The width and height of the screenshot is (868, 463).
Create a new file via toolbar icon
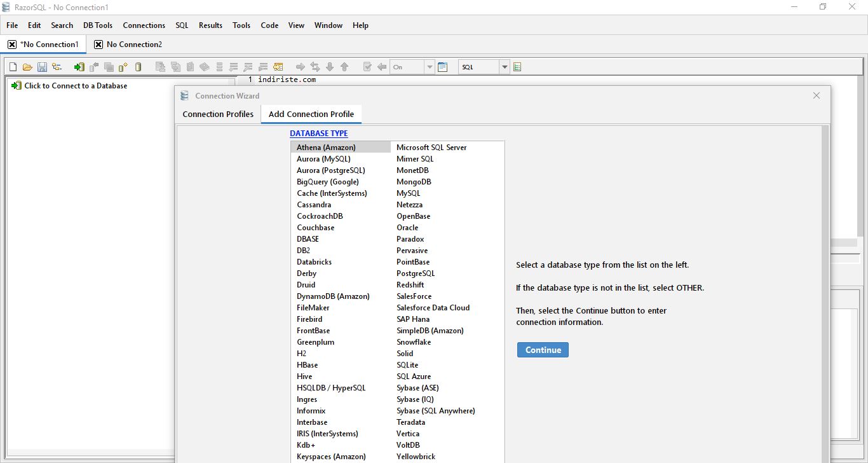pyautogui.click(x=13, y=67)
